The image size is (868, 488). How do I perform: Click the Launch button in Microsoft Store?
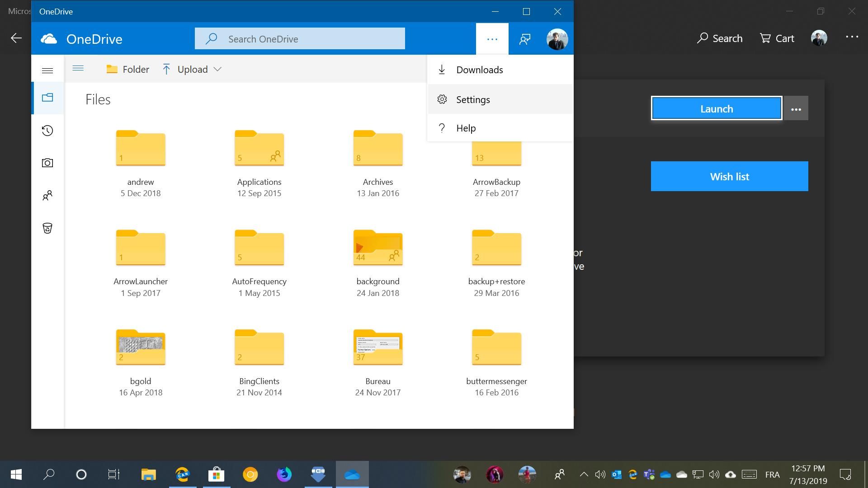click(x=716, y=108)
